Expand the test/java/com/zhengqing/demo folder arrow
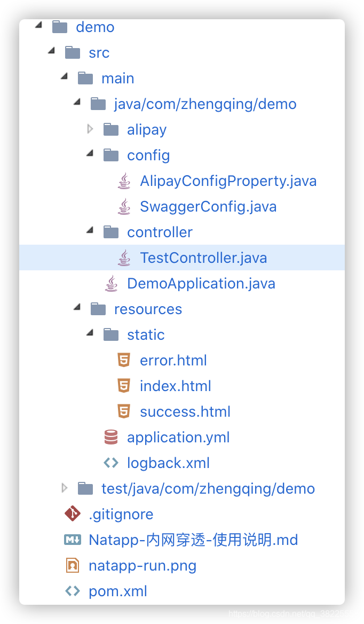 pos(65,488)
